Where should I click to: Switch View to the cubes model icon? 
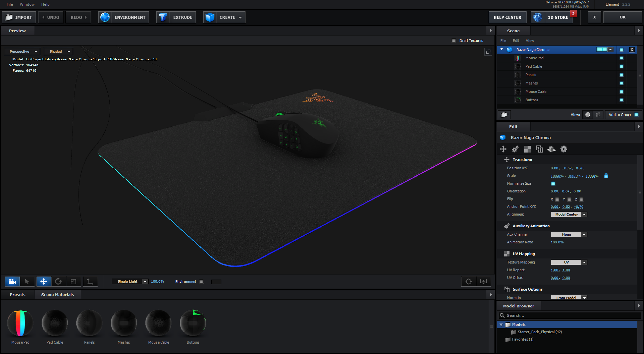point(598,115)
